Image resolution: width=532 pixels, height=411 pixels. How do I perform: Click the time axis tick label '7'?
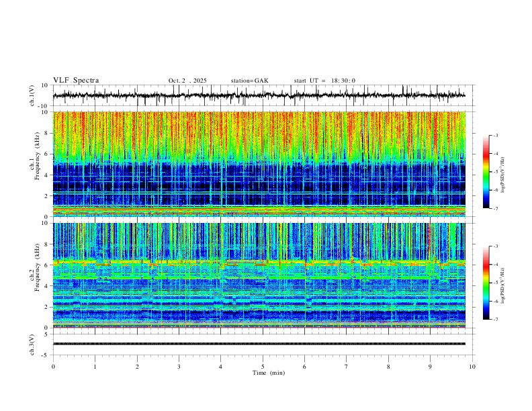(x=347, y=367)
